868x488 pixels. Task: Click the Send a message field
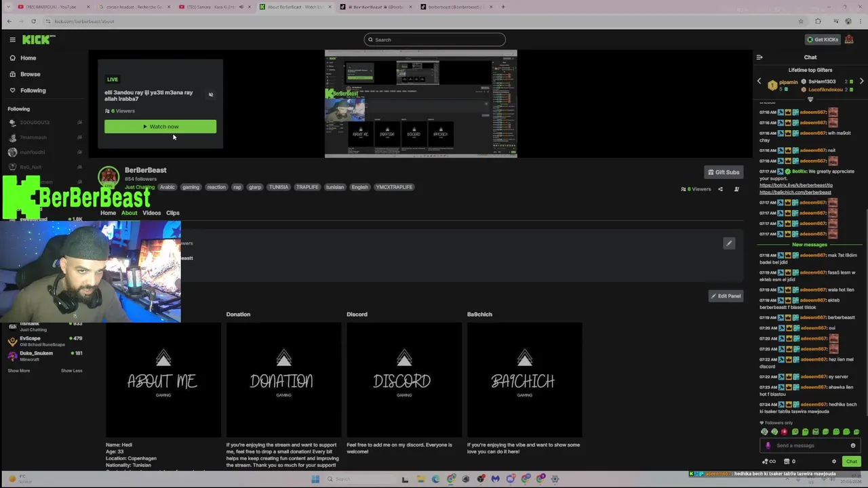pyautogui.click(x=810, y=445)
